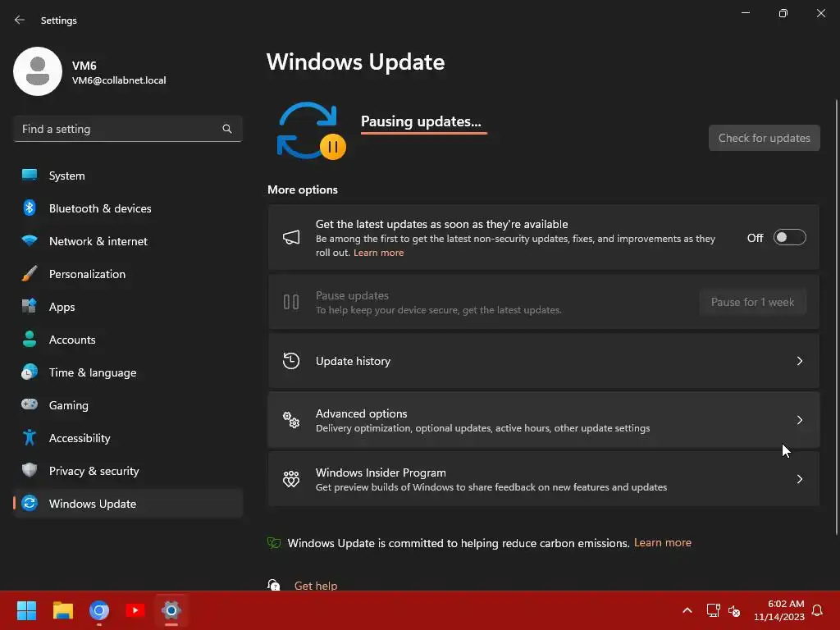This screenshot has height=630, width=840.
Task: Click the Personalization paintbrush icon
Action: coord(30,274)
